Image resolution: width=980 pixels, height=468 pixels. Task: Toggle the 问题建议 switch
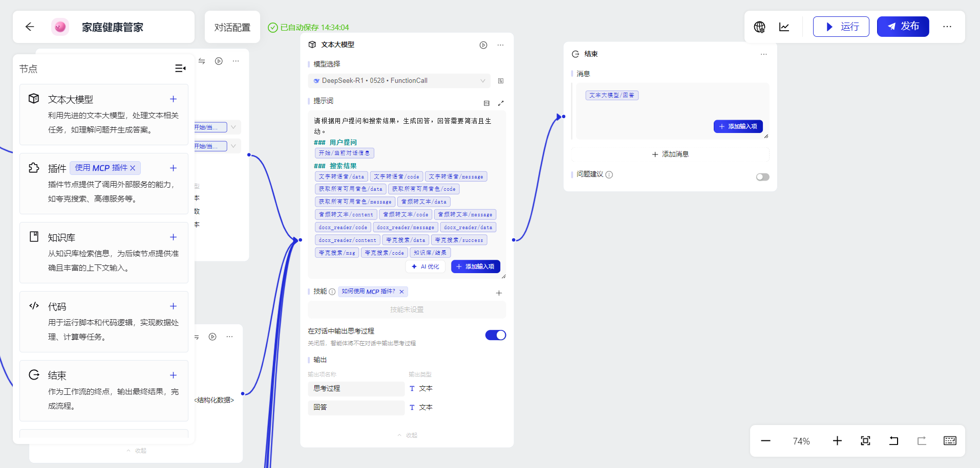tap(762, 177)
